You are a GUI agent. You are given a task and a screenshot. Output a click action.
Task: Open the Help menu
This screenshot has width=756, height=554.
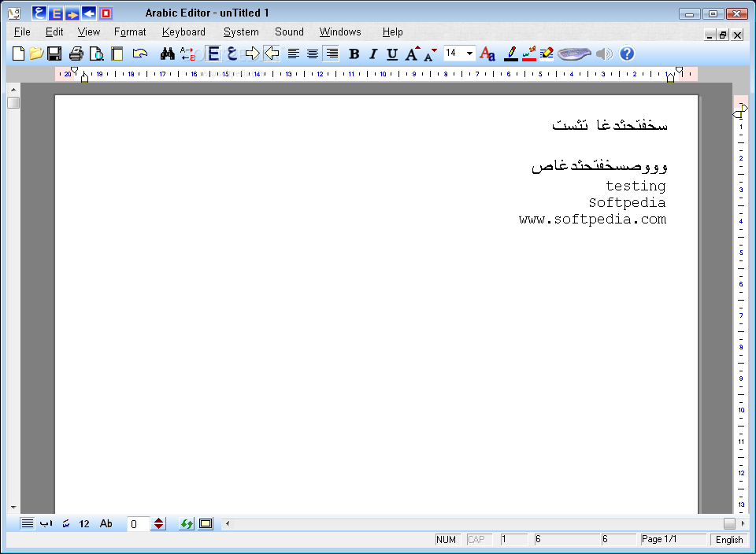(x=392, y=31)
